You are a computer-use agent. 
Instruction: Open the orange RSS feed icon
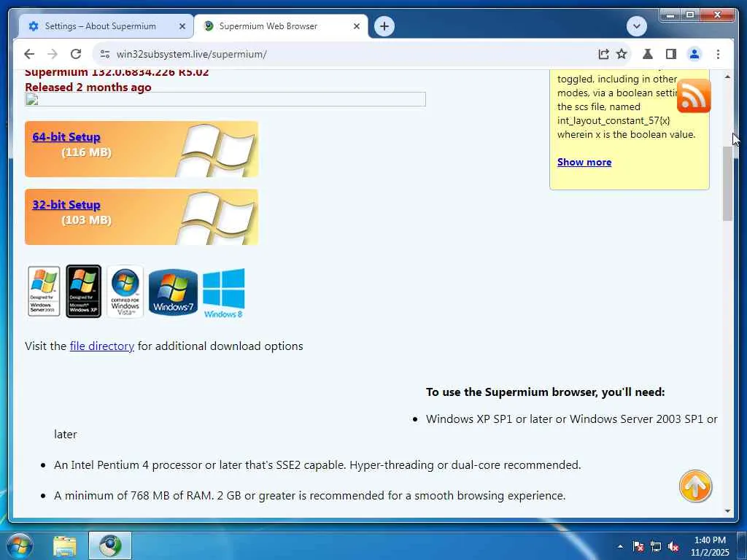pos(694,96)
